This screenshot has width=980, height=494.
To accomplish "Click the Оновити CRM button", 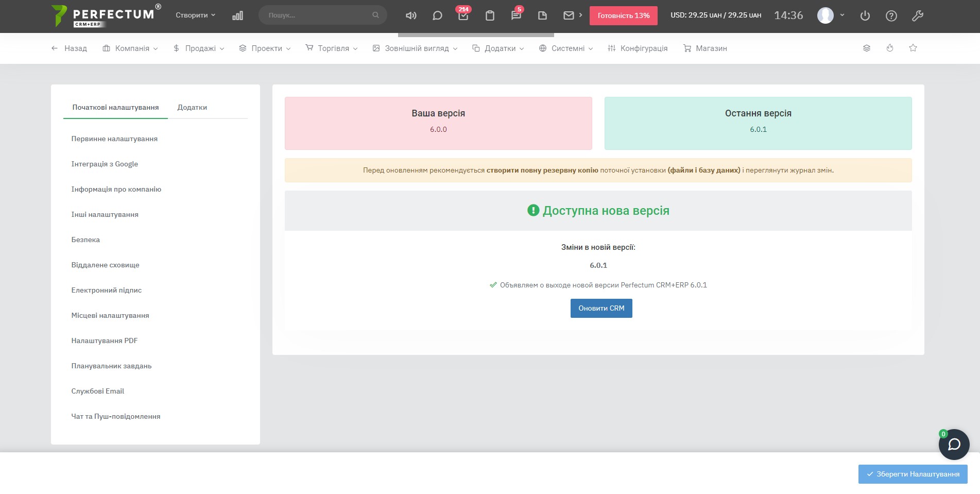I will coord(601,309).
